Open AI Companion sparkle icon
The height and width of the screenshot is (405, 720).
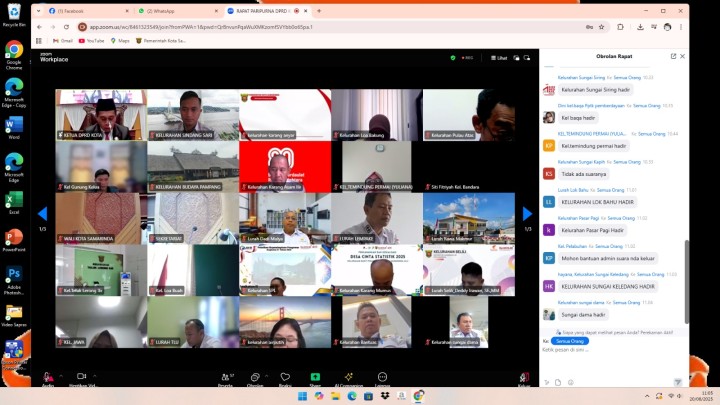click(349, 377)
